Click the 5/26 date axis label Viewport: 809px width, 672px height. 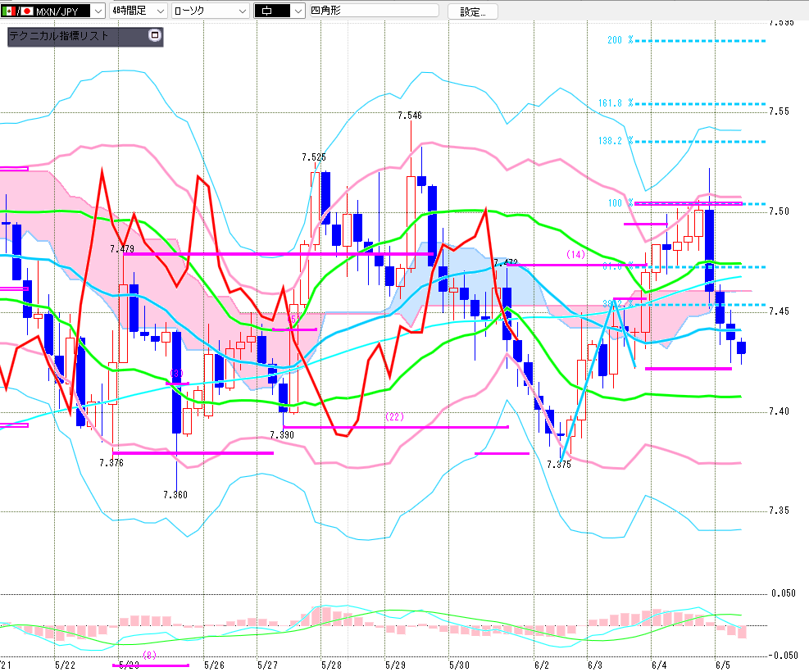[x=214, y=665]
